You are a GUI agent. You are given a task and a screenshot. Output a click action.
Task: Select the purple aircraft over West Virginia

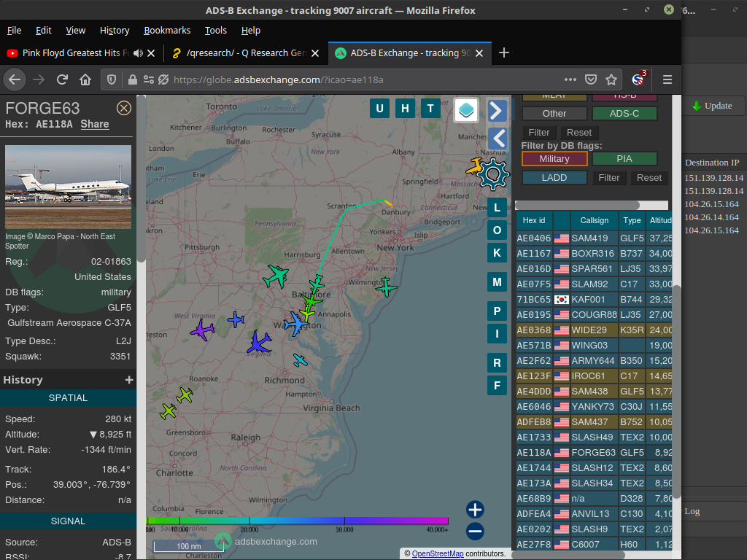tap(203, 330)
